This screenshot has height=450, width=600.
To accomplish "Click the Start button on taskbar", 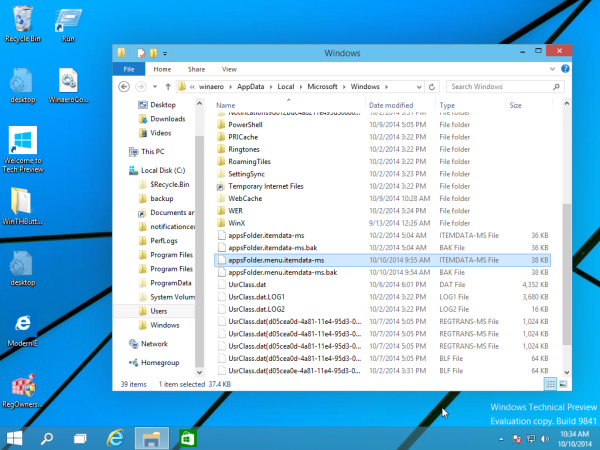I will pos(15,439).
